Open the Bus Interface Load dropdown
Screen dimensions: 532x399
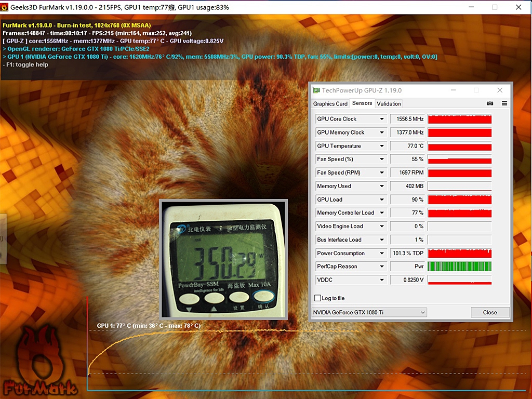(382, 240)
